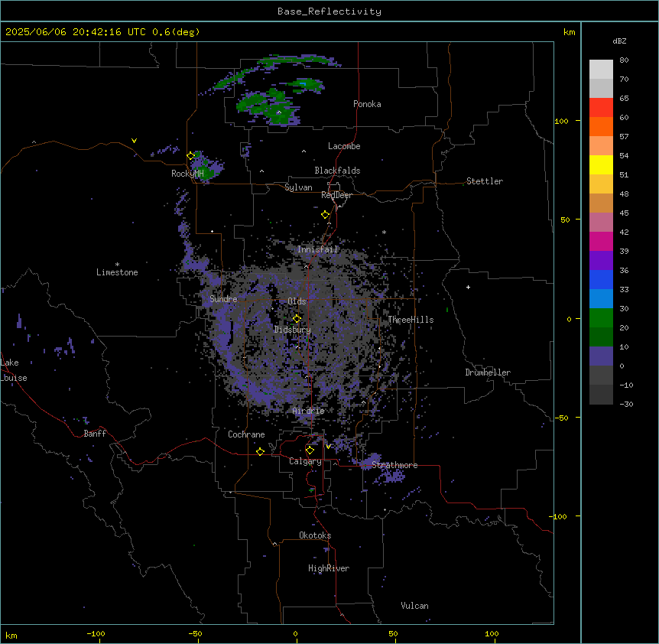The image size is (659, 644).
Task: Select the Banff label
Action: (95, 434)
